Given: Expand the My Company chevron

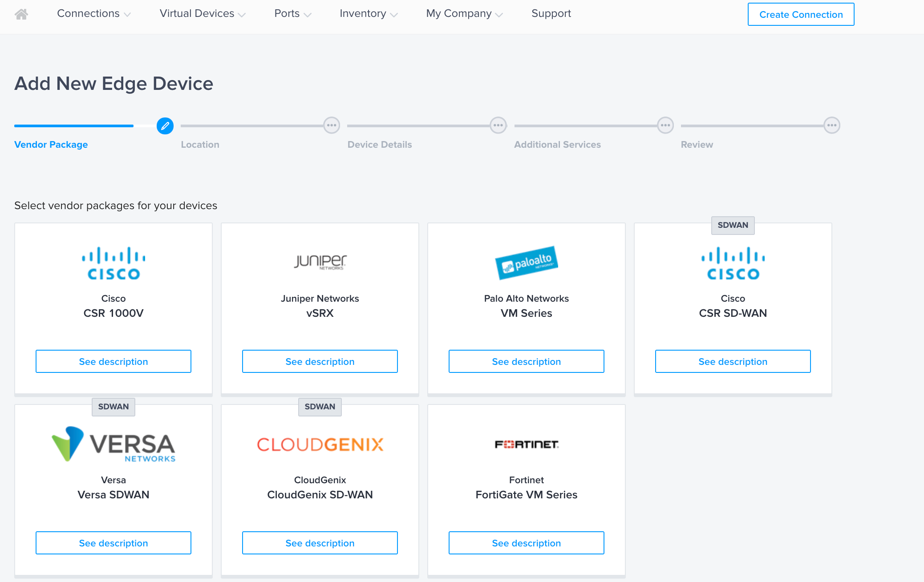Looking at the screenshot, I should (x=499, y=15).
